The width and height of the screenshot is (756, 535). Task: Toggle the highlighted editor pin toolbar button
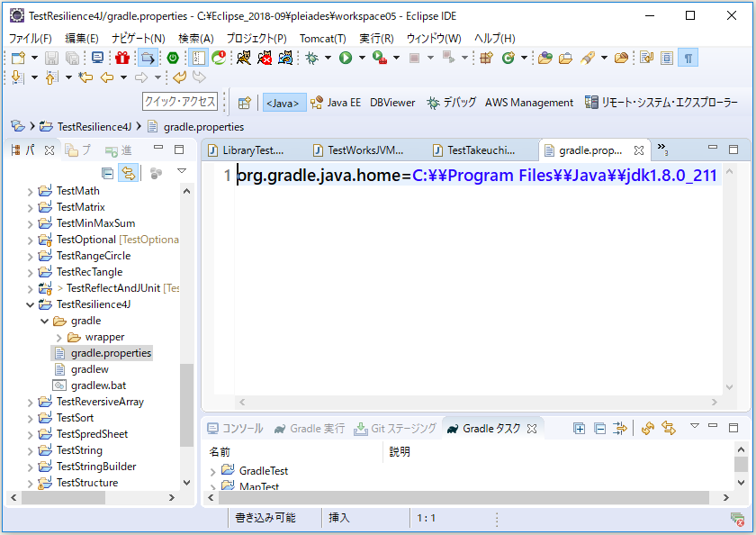click(148, 58)
